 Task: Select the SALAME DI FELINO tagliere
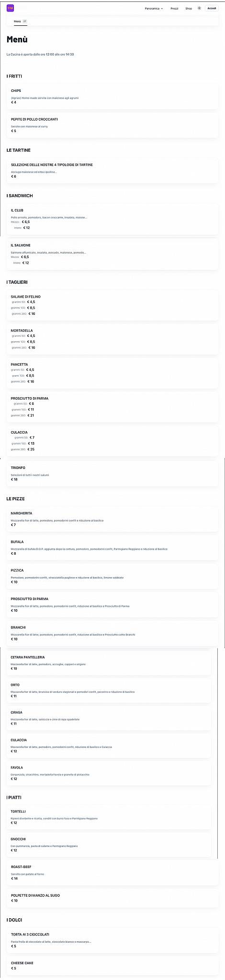(x=112, y=305)
